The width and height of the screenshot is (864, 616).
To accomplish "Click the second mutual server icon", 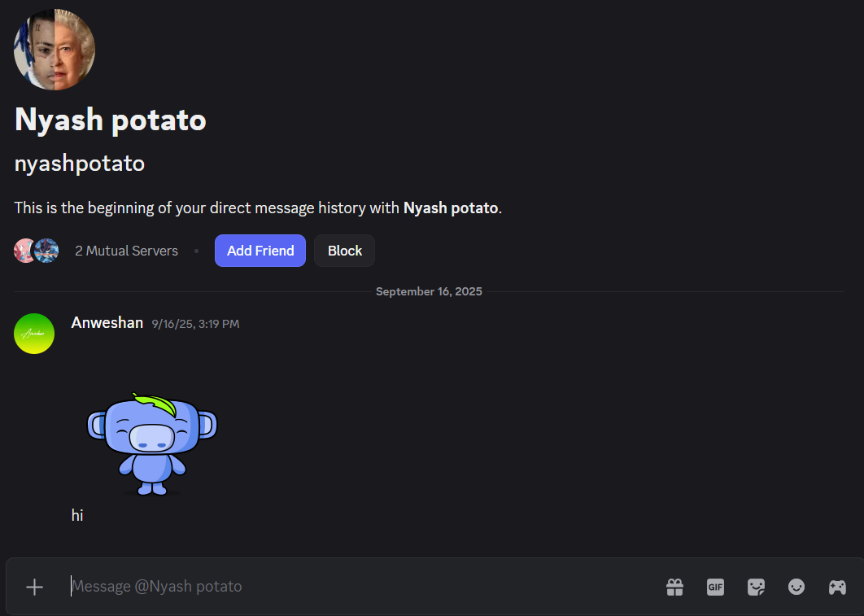I will point(47,251).
